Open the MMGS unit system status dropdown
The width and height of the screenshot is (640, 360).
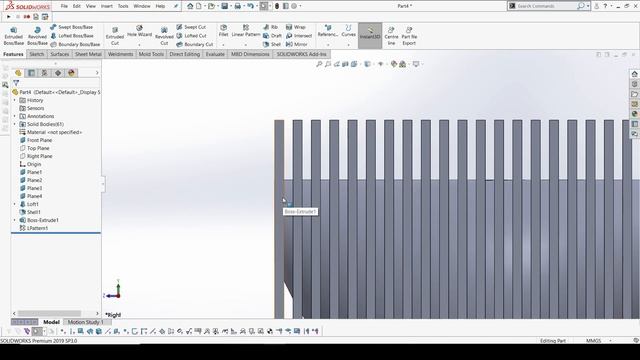610,340
